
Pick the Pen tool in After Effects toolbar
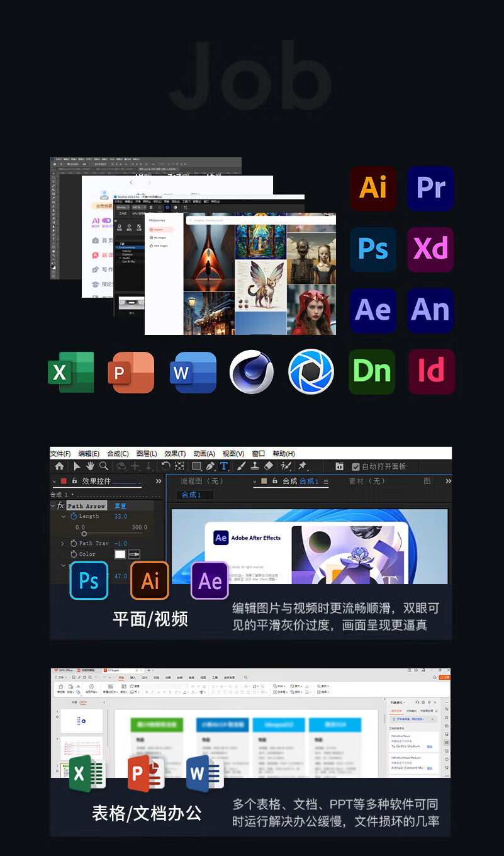(x=210, y=466)
